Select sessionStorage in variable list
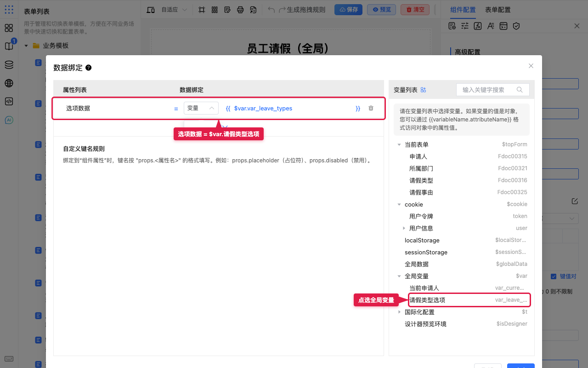The image size is (588, 368). (465, 252)
